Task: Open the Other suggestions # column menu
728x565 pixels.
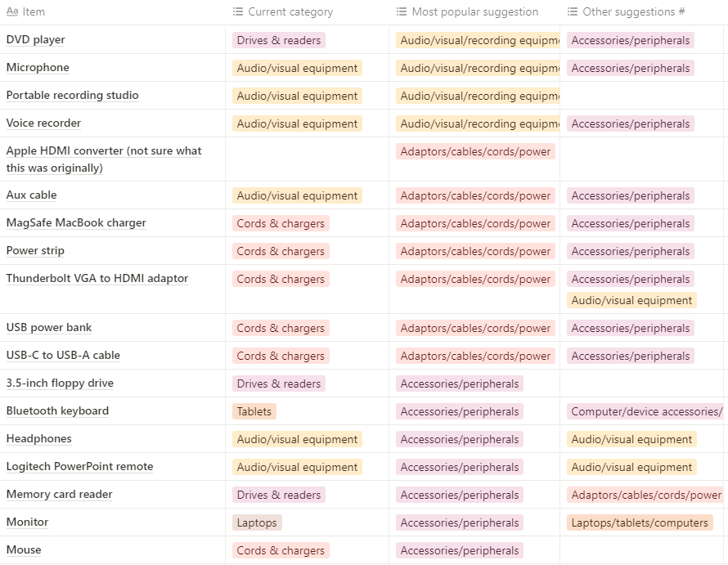Action: (x=633, y=12)
